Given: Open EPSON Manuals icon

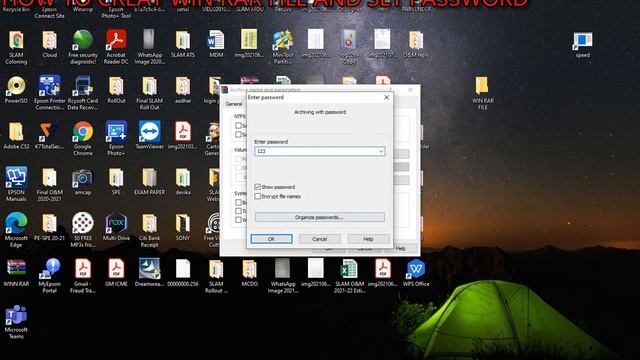Looking at the screenshot, I should coord(16,178).
